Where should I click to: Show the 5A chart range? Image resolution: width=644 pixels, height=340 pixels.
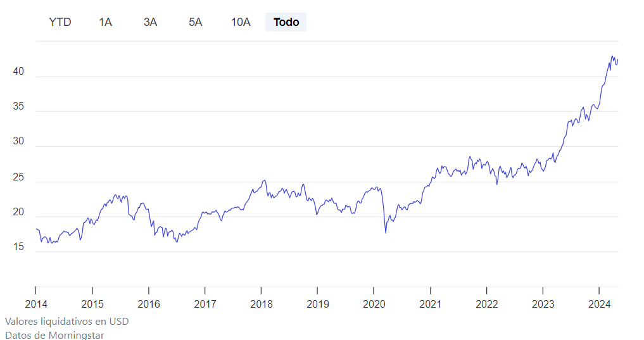(x=195, y=22)
